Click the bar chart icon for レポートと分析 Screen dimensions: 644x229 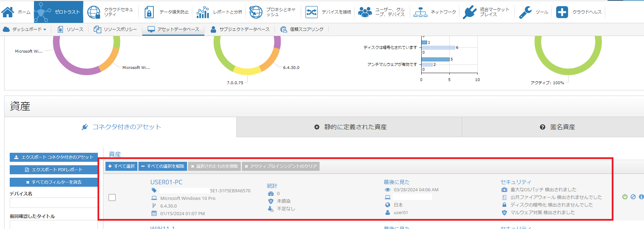coord(203,12)
